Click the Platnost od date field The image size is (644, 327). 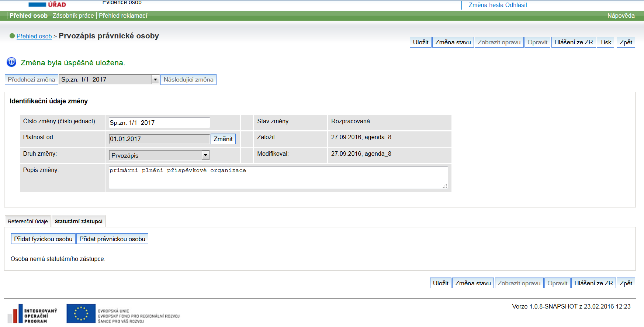pos(159,139)
